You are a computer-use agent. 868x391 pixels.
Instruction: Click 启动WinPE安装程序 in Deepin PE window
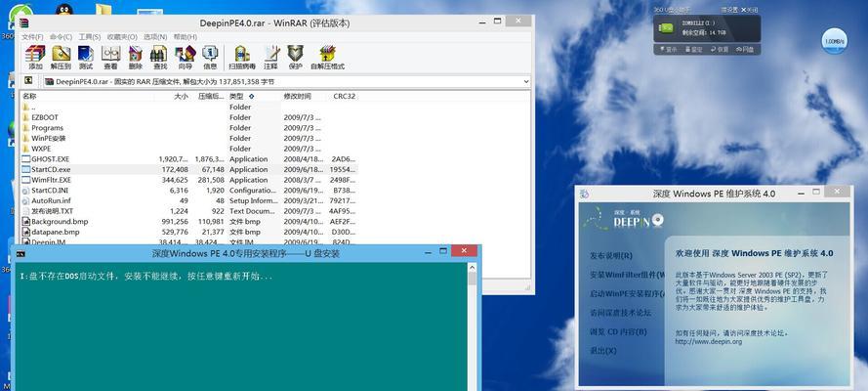click(627, 293)
